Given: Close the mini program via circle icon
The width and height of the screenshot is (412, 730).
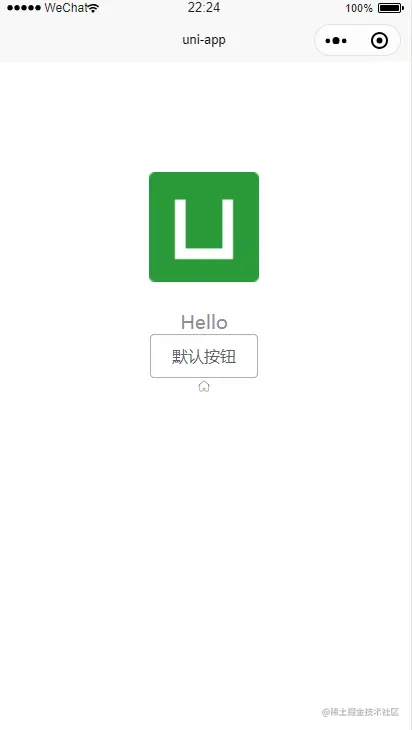Looking at the screenshot, I should [x=379, y=41].
